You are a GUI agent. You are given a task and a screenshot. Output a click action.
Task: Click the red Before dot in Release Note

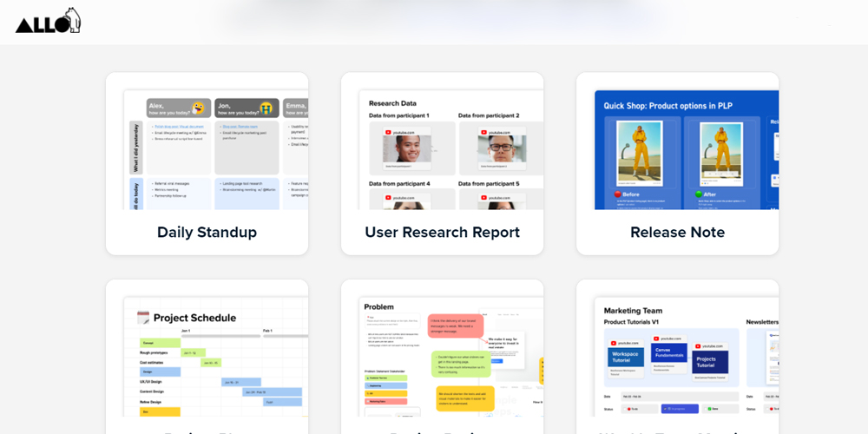[618, 194]
